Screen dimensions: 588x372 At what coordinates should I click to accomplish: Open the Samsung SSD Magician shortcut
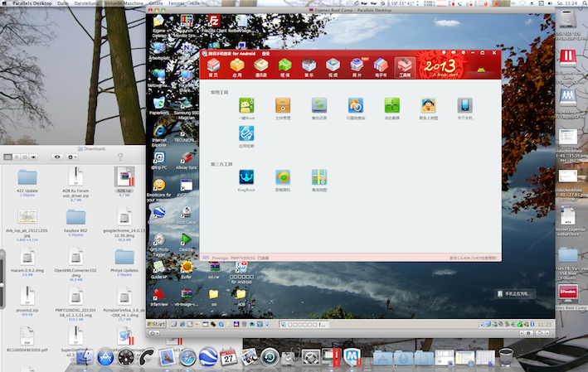point(187,108)
